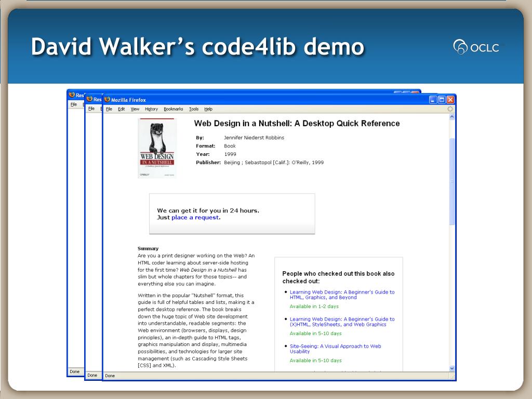Click the 'place a request' link
Image resolution: width=532 pixels, height=399 pixels.
195,218
